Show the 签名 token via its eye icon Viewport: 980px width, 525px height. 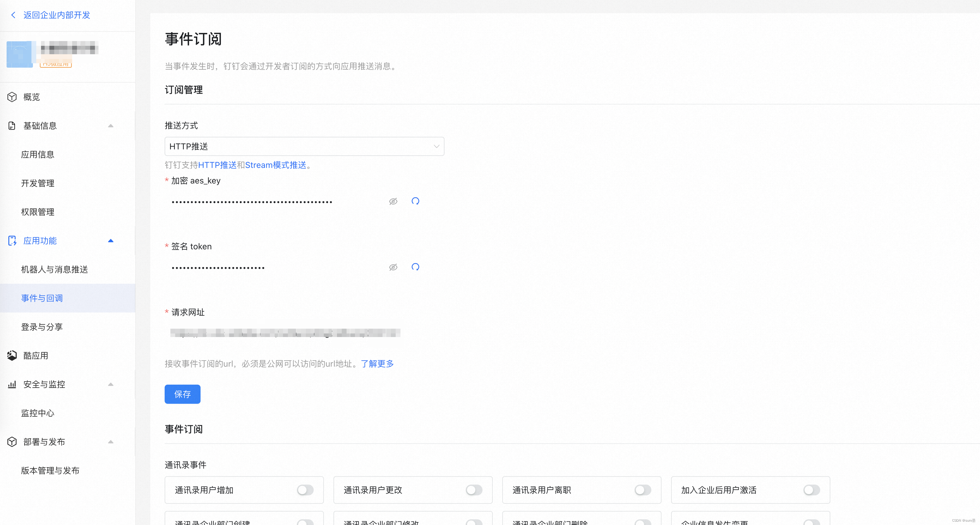pos(393,267)
